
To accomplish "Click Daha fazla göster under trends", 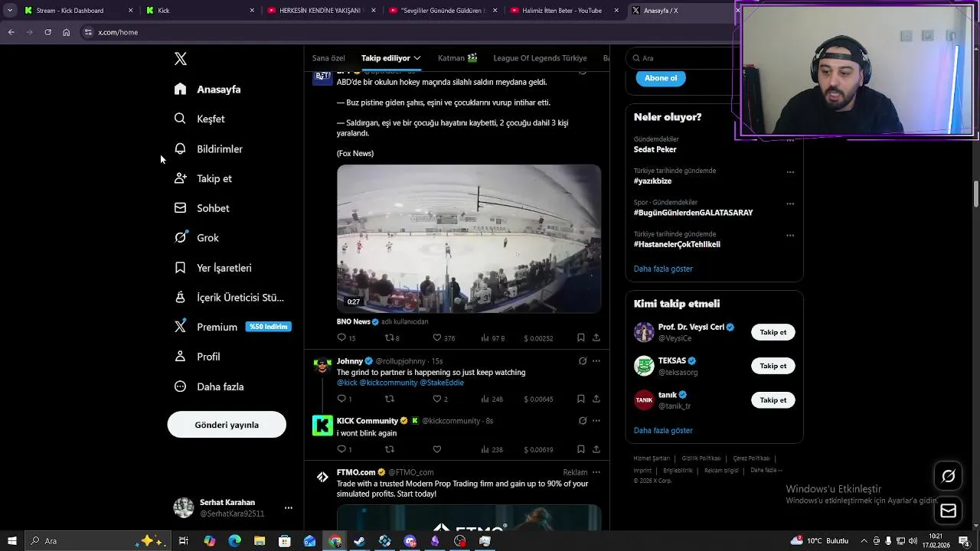I will [x=663, y=269].
